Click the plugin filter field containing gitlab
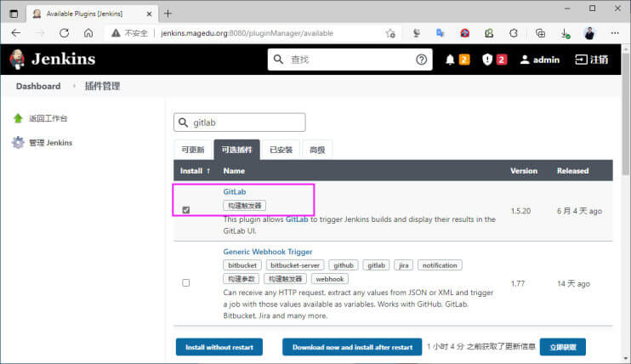This screenshot has height=364, width=631. click(x=240, y=122)
